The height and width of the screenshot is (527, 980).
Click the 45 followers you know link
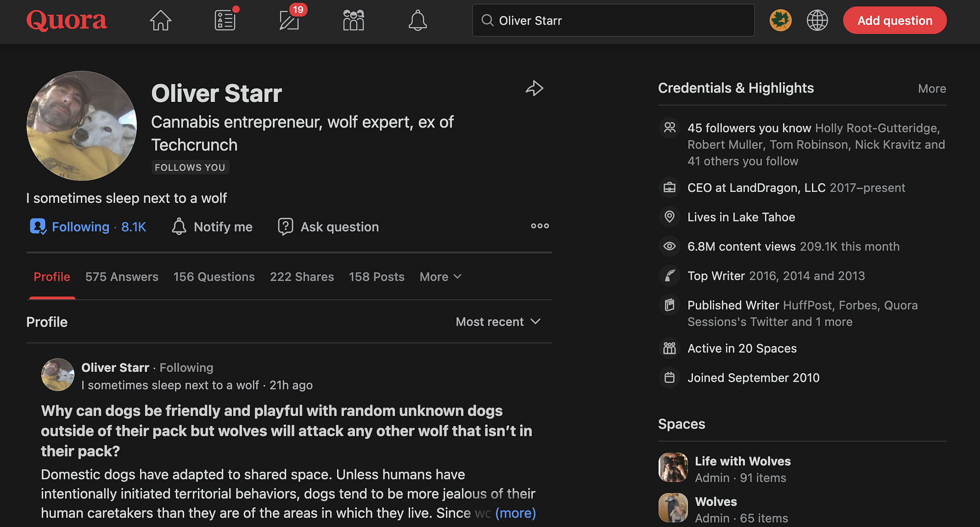(x=749, y=128)
